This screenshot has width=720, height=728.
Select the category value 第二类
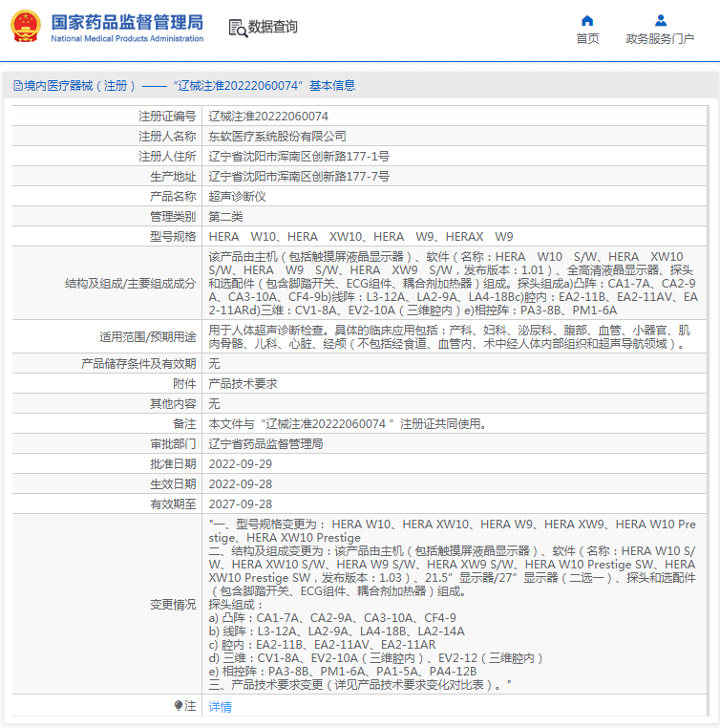coord(226,216)
